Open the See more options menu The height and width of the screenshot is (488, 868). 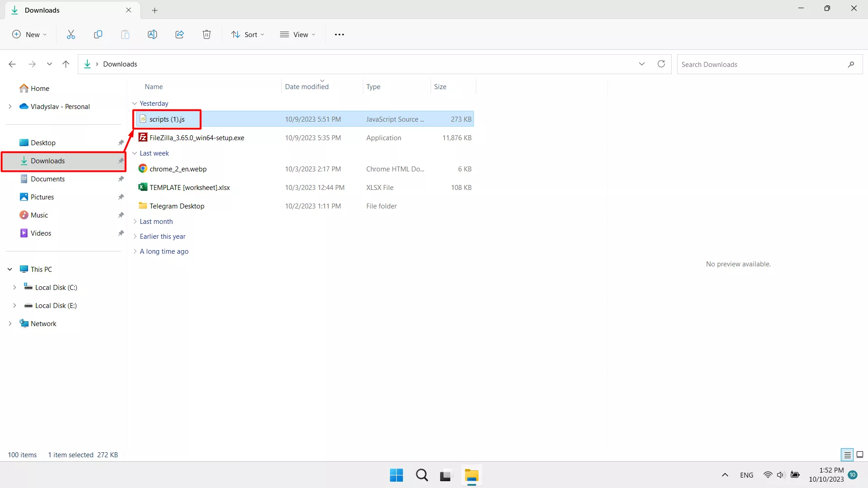[339, 34]
